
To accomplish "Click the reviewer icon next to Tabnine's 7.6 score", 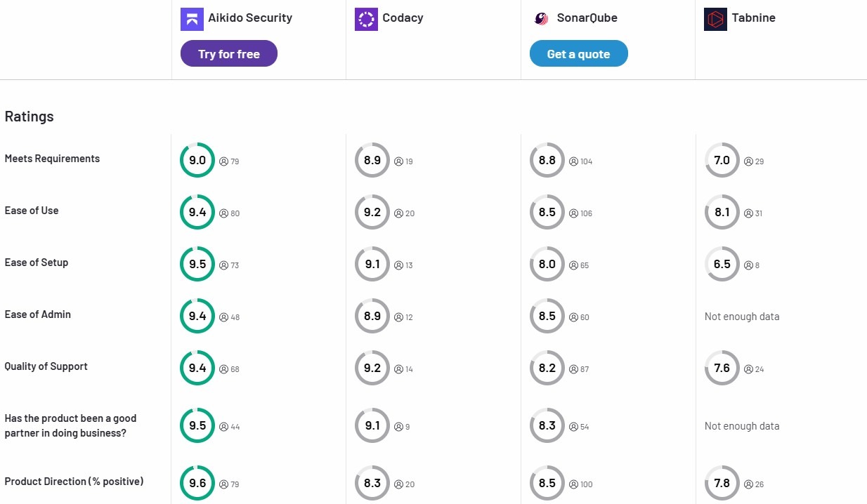I will pos(747,369).
